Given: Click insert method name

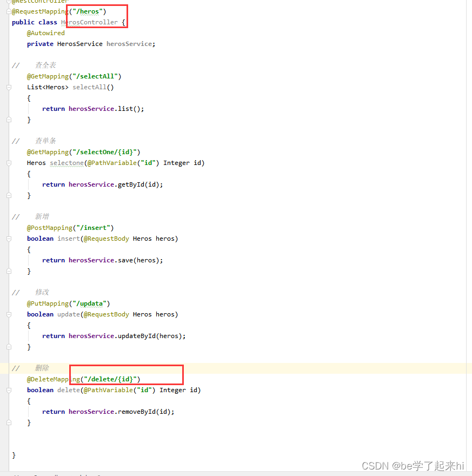Looking at the screenshot, I should coord(69,239).
